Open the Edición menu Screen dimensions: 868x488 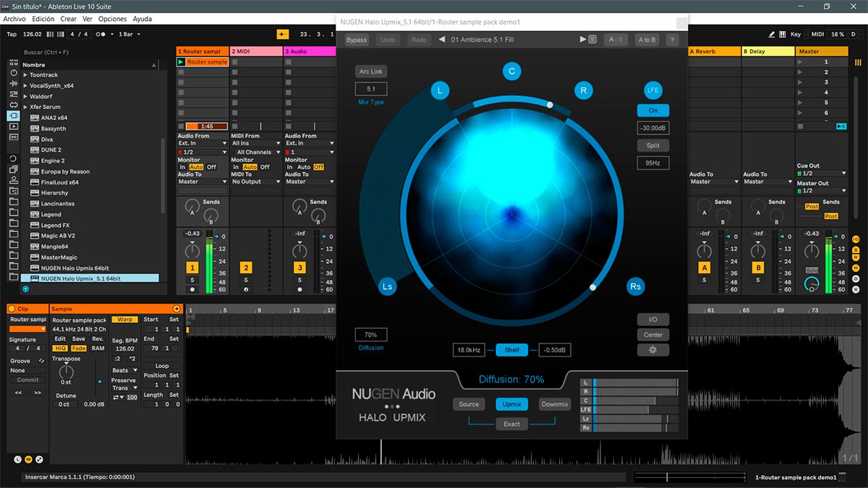pos(43,19)
